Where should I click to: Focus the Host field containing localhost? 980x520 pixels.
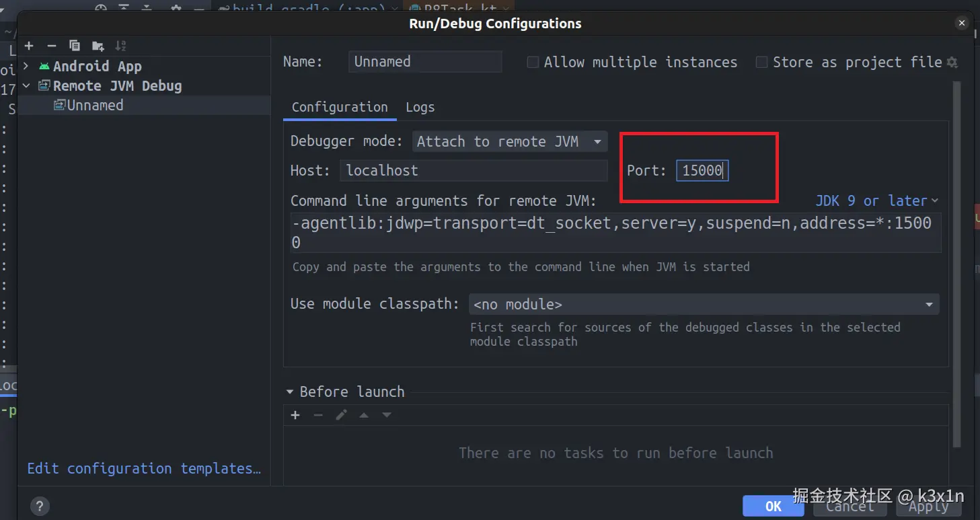(474, 170)
